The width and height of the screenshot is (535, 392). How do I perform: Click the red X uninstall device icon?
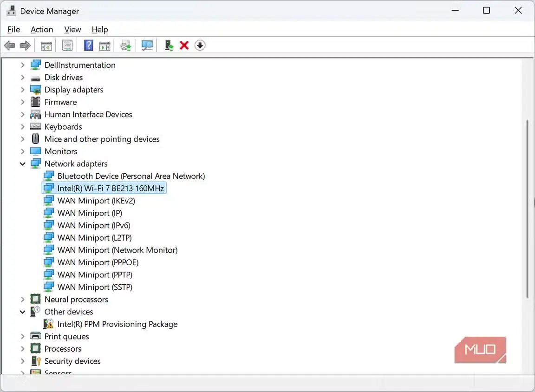(x=184, y=46)
